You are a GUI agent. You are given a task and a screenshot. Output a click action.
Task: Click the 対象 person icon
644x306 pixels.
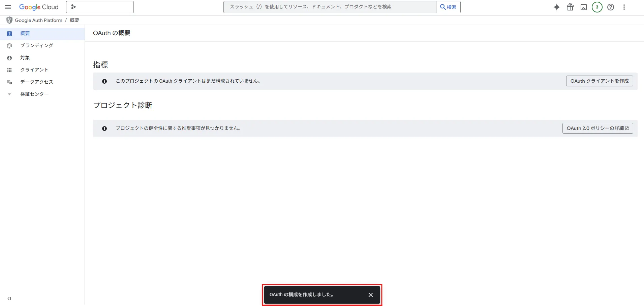click(9, 58)
